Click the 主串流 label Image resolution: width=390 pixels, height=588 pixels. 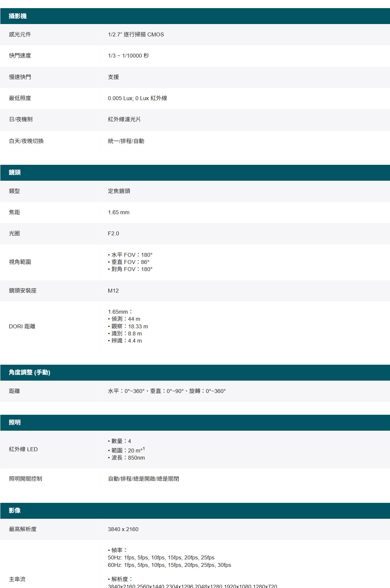17,579
